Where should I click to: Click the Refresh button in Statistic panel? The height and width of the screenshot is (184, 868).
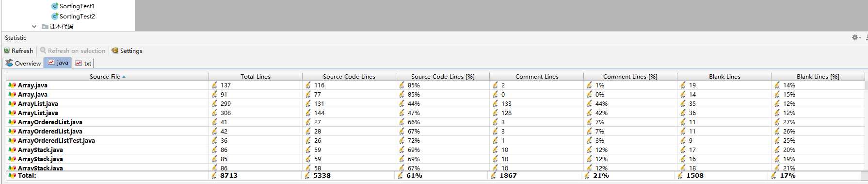[x=18, y=50]
